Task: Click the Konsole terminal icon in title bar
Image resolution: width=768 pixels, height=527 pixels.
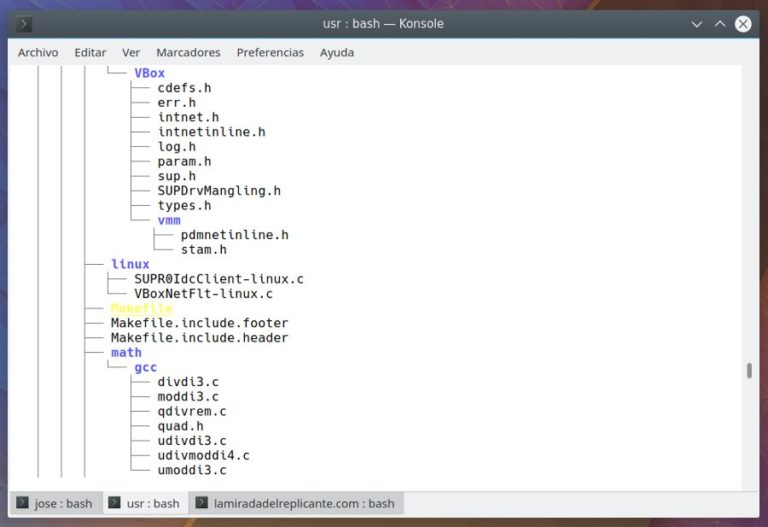Action: click(25, 23)
